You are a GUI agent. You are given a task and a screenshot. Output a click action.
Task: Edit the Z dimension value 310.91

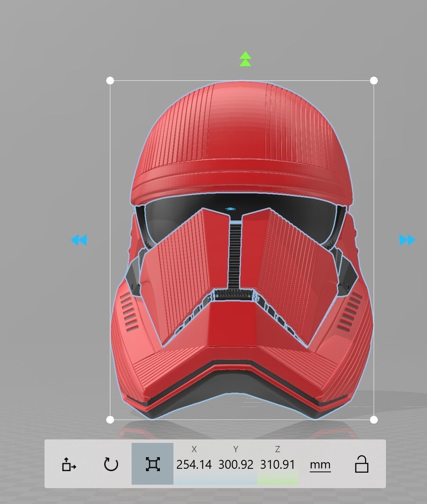tap(278, 464)
